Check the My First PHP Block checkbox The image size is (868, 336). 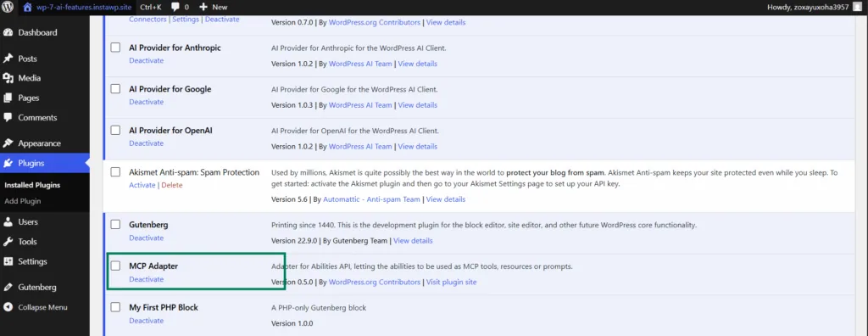(x=115, y=307)
